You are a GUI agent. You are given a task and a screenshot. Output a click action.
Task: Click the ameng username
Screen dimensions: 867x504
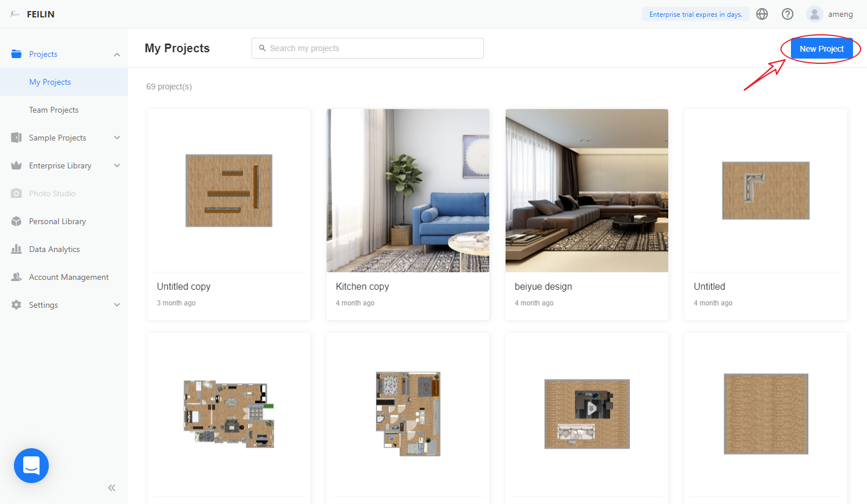click(x=840, y=14)
